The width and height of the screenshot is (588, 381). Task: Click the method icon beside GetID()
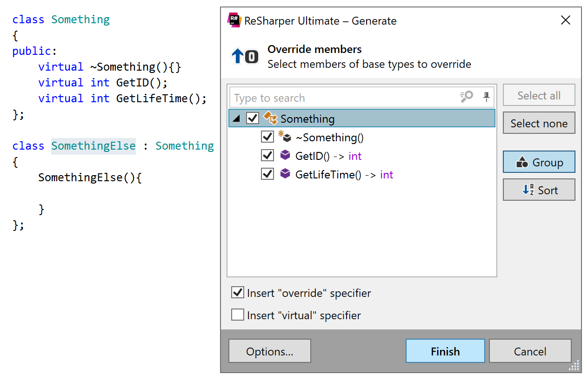click(x=285, y=155)
